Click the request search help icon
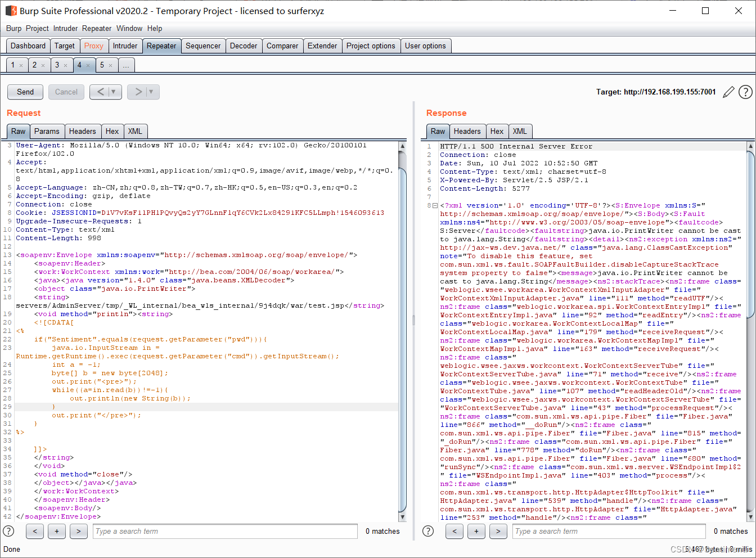This screenshot has height=558, width=756. 8,531
